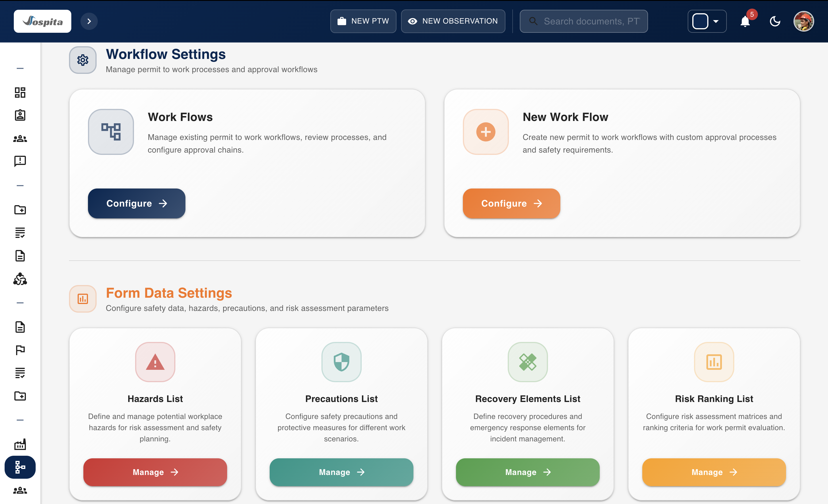Click the dropdown arrow beside square icon

716,22
